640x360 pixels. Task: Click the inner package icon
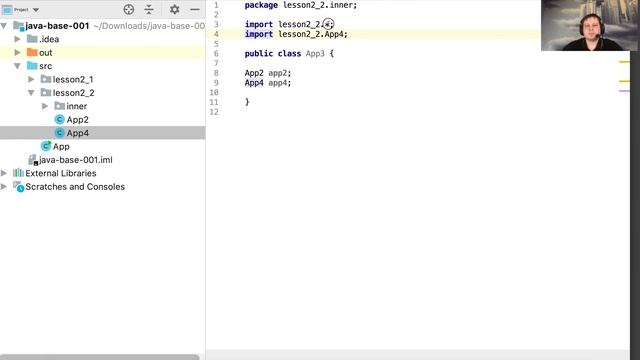(60, 106)
